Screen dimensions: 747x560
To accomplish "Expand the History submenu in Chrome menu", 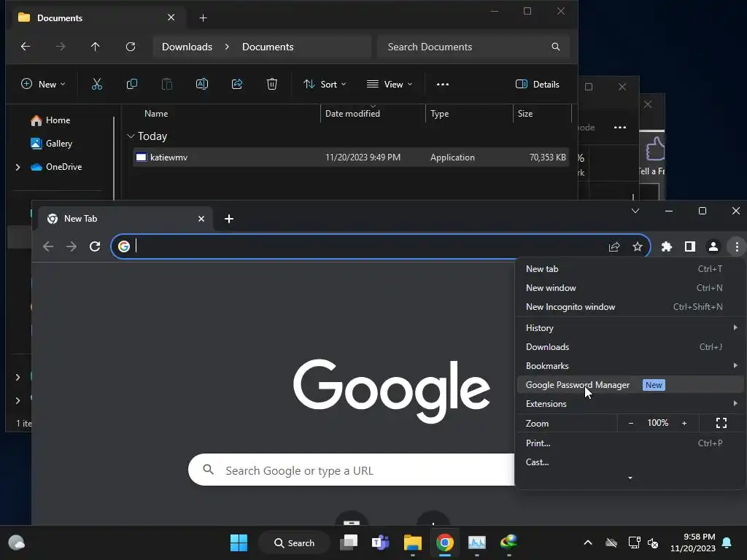I will (x=735, y=327).
